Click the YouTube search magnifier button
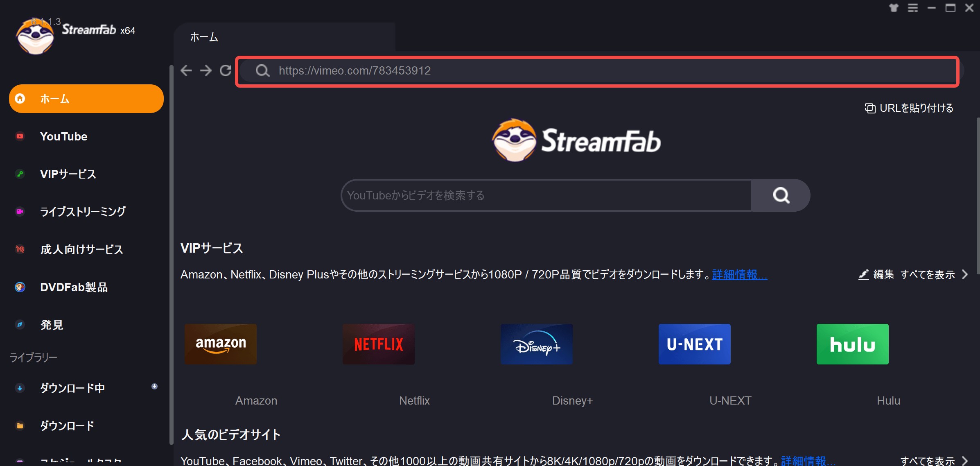Image resolution: width=980 pixels, height=466 pixels. point(781,195)
